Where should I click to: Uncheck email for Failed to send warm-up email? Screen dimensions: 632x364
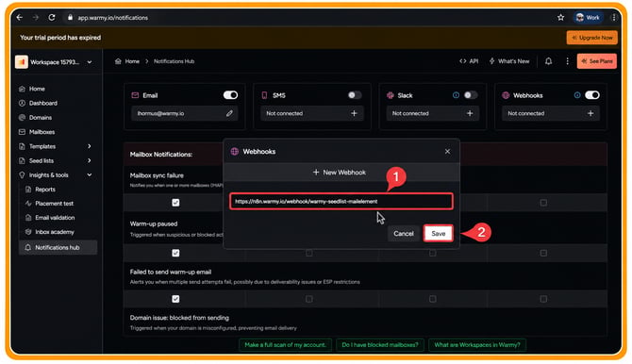175,299
